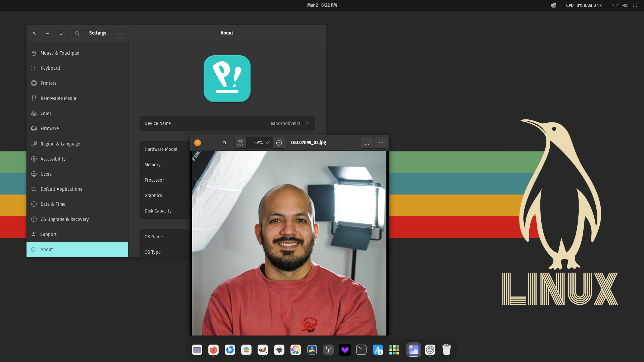644x362 pixels.
Task: Open Inkscape from the dock
Action: coord(279,350)
